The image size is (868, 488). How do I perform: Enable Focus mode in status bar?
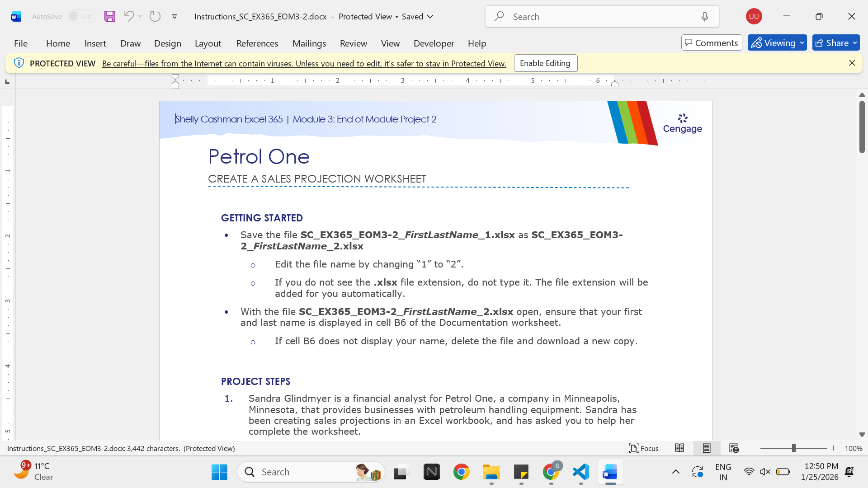[644, 448]
